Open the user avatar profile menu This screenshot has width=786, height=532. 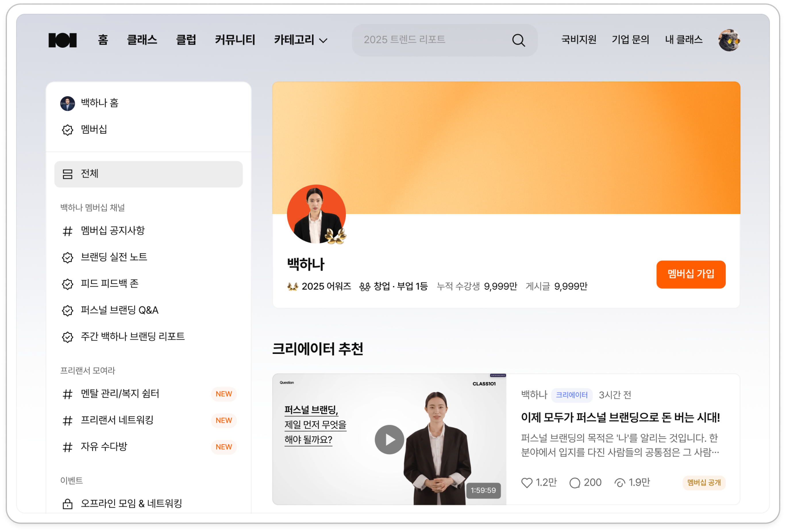click(729, 40)
